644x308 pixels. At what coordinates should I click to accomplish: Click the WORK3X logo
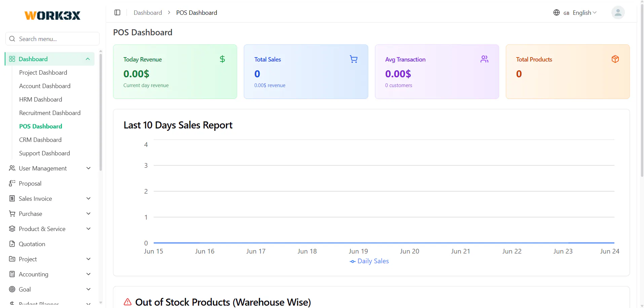[52, 15]
